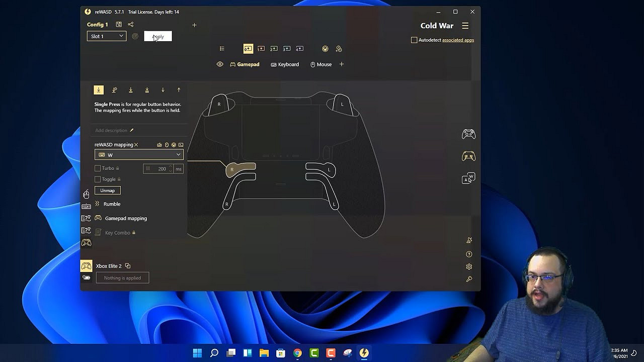Click the help question mark icon

pos(469,254)
